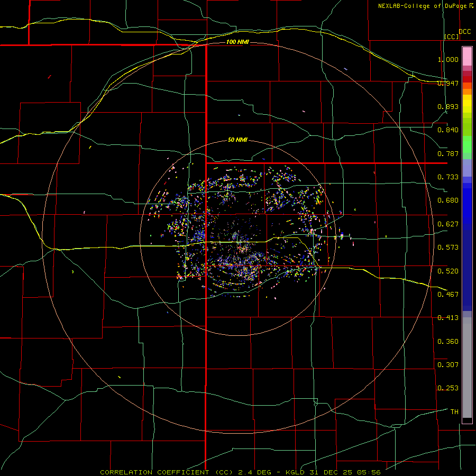Click the [CC] product label
Viewport: 476px width, 476px height.
[x=452, y=36]
